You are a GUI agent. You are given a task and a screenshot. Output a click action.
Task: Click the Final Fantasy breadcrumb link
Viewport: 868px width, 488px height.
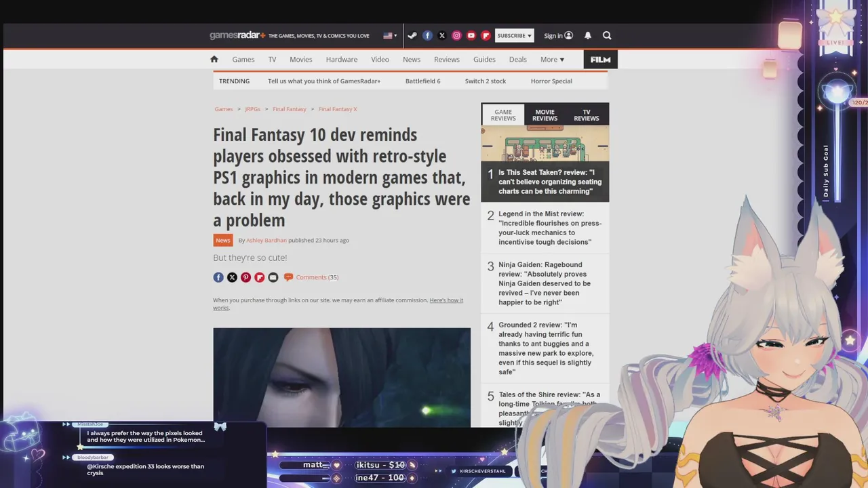(290, 109)
